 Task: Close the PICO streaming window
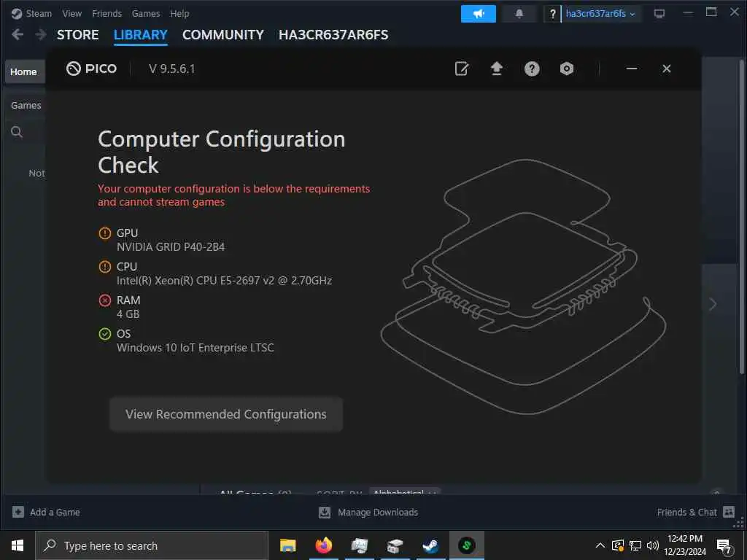coord(667,69)
